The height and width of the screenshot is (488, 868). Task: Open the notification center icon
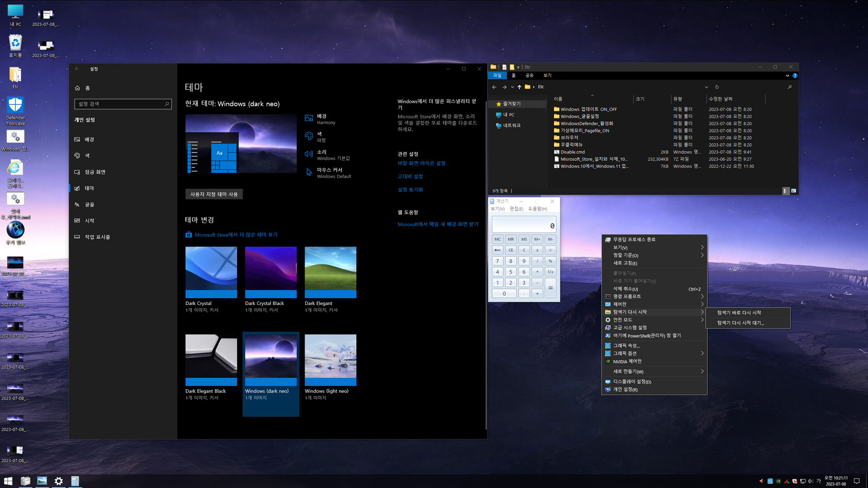(857, 481)
